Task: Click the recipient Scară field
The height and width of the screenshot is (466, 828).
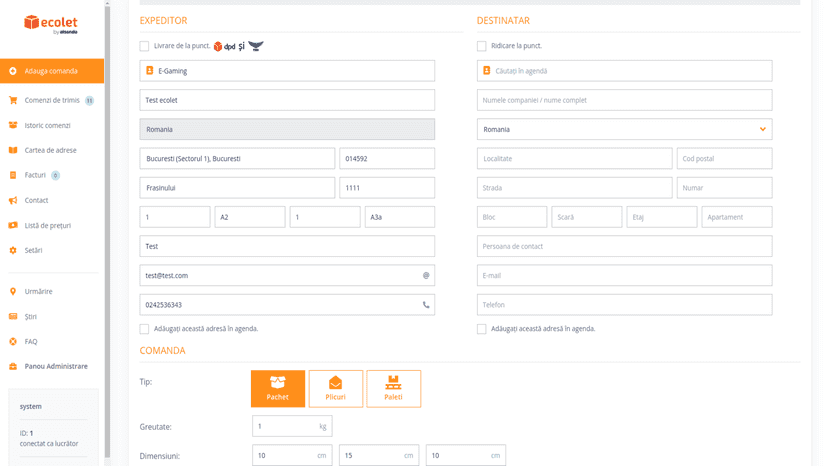Action: [587, 217]
